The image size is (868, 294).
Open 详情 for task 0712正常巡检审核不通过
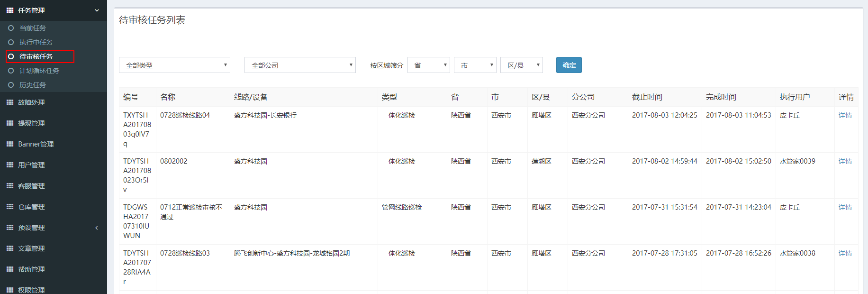point(845,207)
